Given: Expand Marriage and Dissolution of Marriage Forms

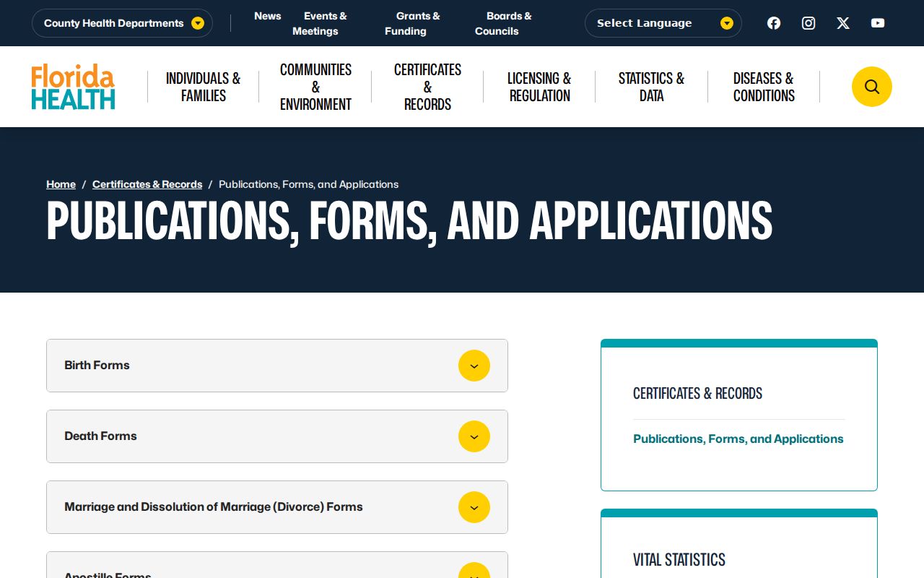Looking at the screenshot, I should point(277,507).
